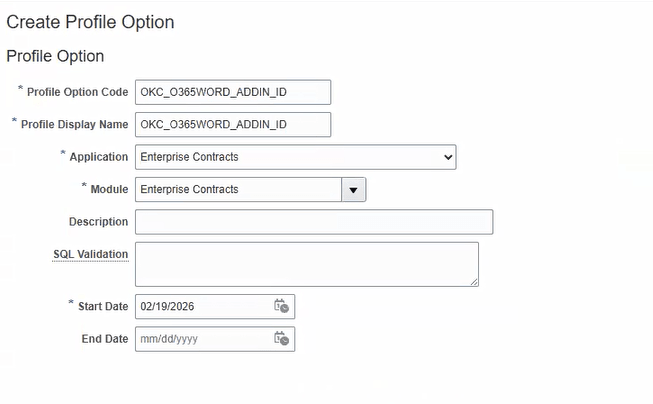Image resolution: width=653 pixels, height=404 pixels.
Task: Expand the Module dropdown arrow button
Action: click(x=353, y=190)
